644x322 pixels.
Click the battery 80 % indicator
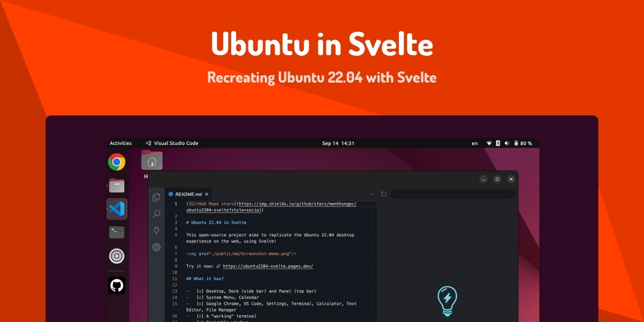pyautogui.click(x=523, y=143)
